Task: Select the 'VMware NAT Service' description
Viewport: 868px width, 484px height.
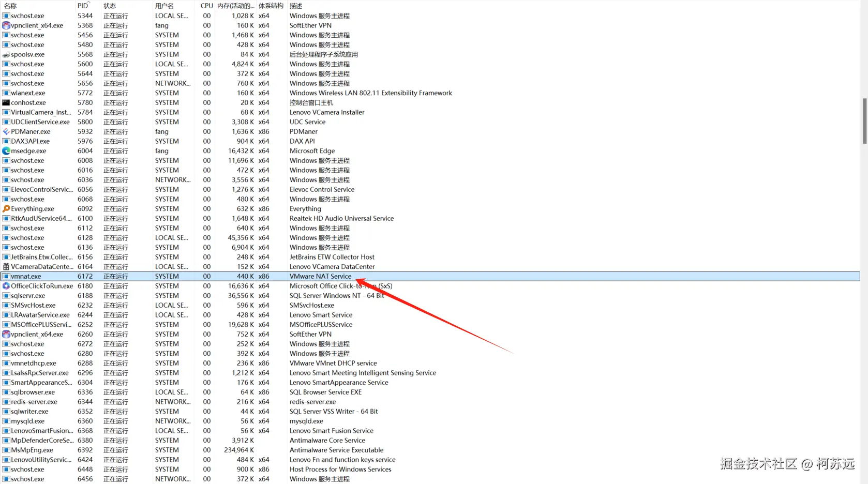Action: point(321,277)
